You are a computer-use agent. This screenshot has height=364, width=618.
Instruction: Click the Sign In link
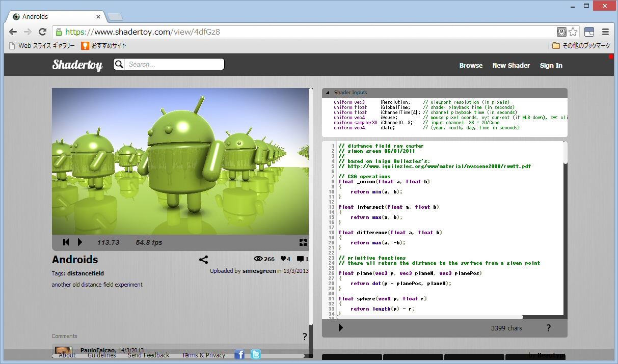coord(551,65)
